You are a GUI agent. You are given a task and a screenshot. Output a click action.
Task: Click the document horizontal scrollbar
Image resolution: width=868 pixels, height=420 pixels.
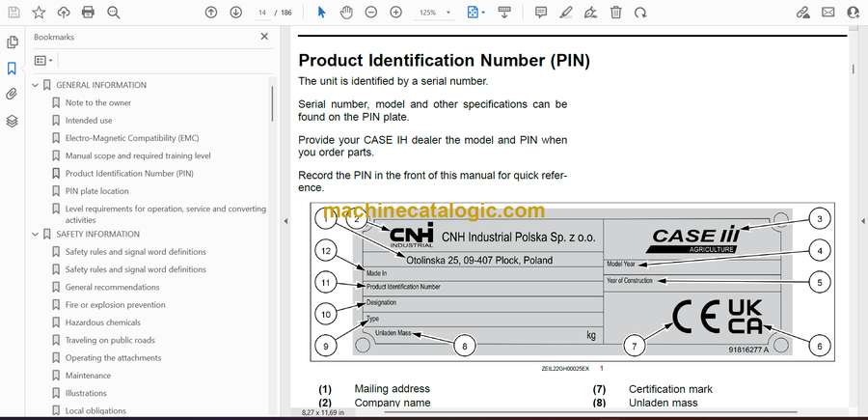point(589,412)
